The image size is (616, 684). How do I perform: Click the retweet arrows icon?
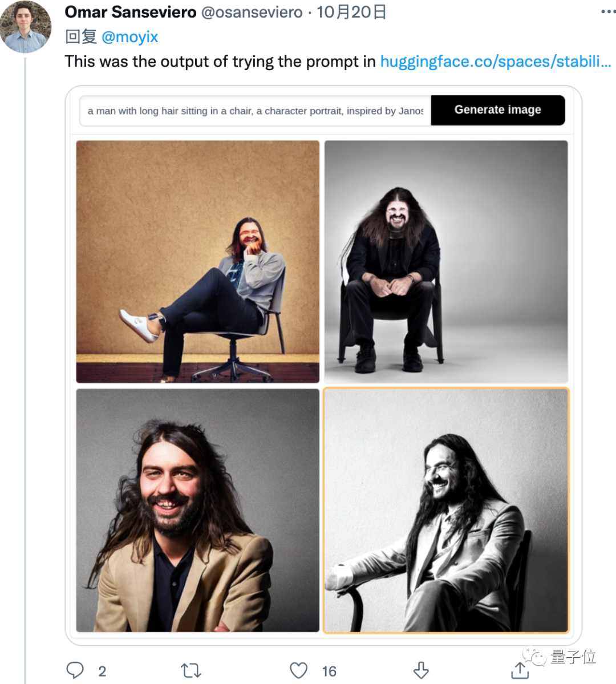(191, 670)
